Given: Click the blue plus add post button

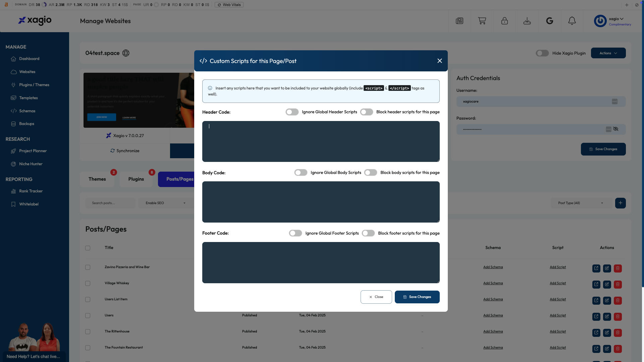Looking at the screenshot, I should [x=620, y=203].
